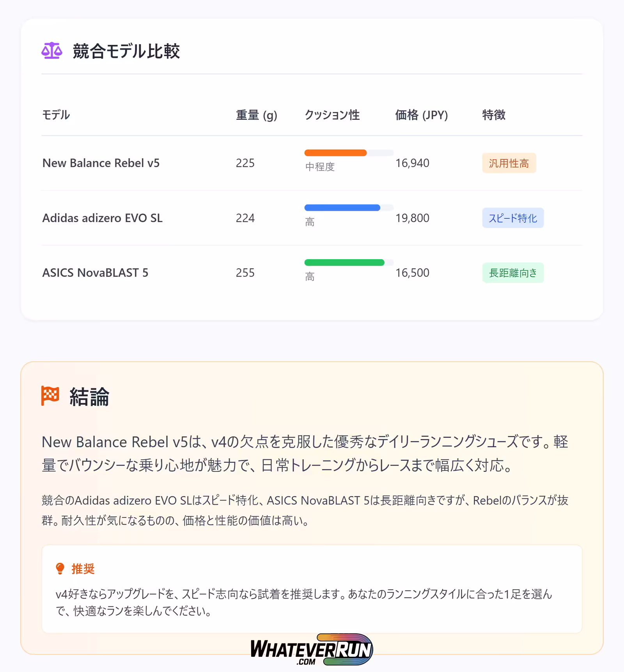624x672 pixels.
Task: Click the orange Rebel v5 cushion bar
Action: click(x=335, y=153)
